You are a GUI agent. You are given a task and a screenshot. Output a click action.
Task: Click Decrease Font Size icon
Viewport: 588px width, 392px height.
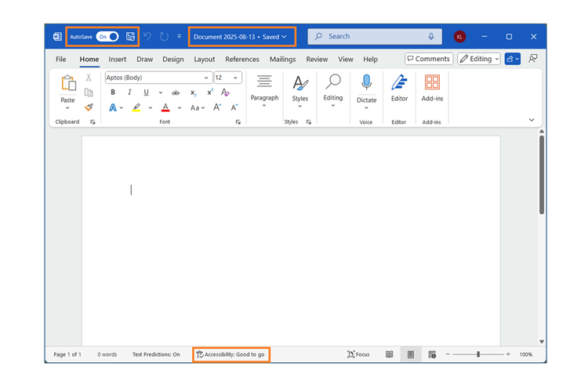click(x=234, y=107)
